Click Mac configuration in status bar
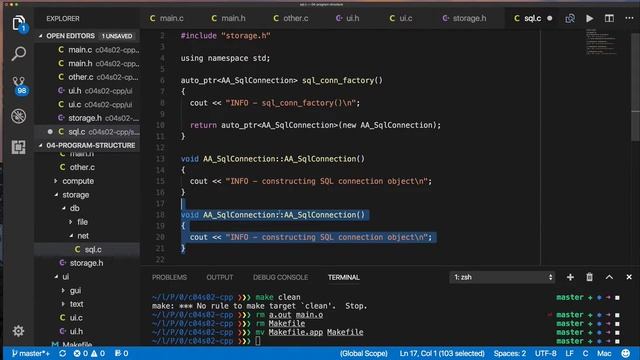640x360 pixels. 604,353
